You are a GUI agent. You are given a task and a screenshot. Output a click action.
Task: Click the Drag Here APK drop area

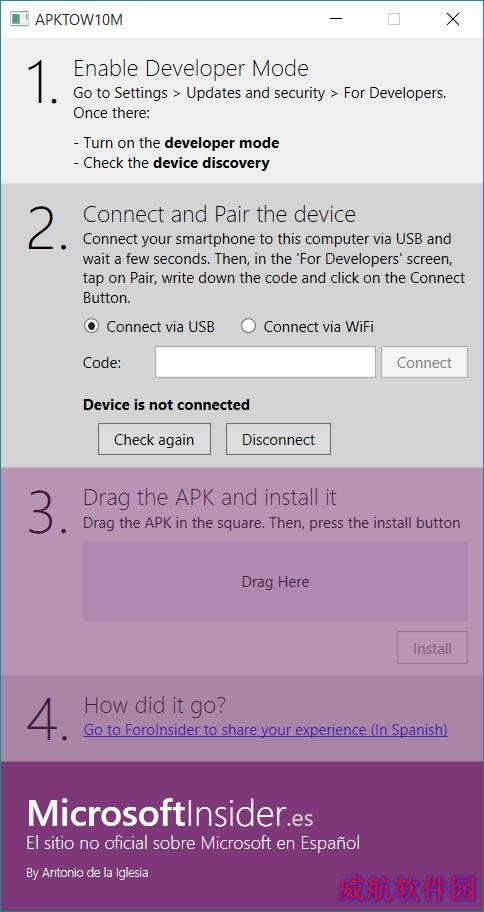point(275,581)
